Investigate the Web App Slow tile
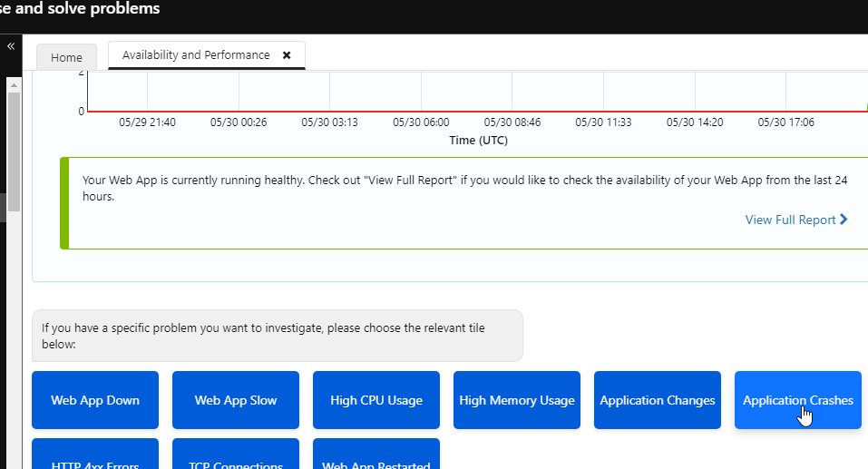This screenshot has width=868, height=469. coord(236,400)
